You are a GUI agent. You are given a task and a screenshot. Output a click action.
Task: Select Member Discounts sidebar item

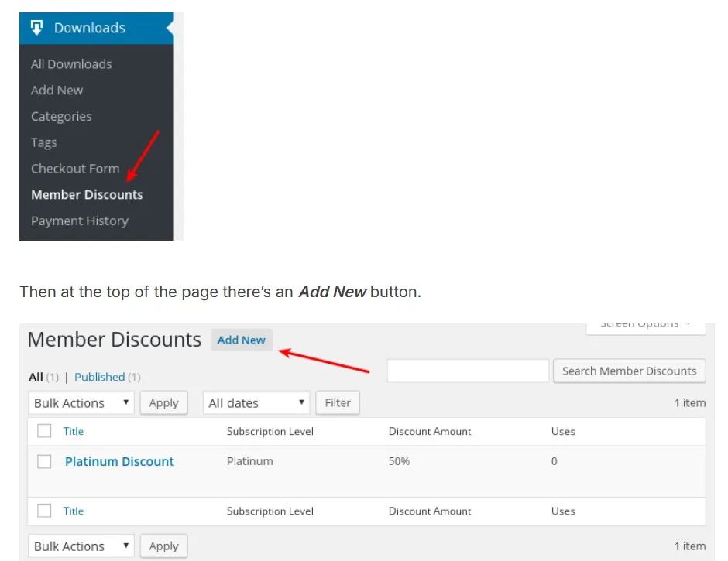87,194
